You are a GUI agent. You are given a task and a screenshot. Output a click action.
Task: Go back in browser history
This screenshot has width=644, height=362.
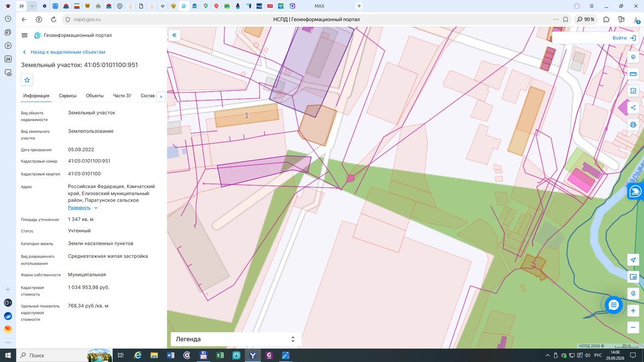pos(24,19)
